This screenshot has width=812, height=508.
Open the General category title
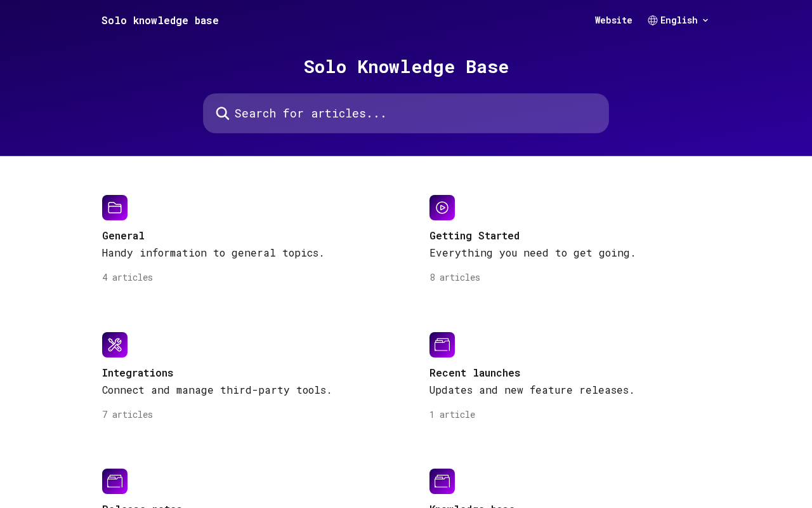point(123,236)
